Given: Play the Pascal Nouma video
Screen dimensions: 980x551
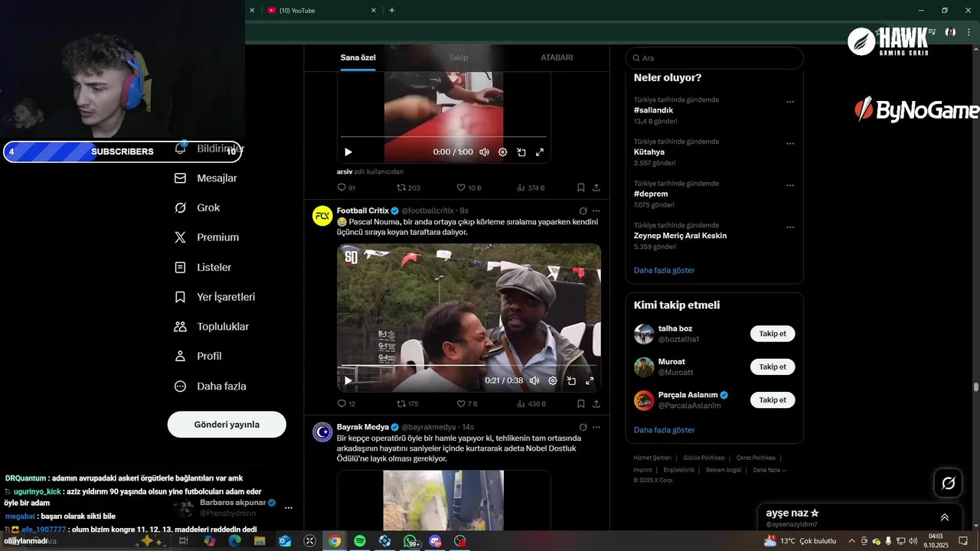Looking at the screenshot, I should (x=348, y=380).
